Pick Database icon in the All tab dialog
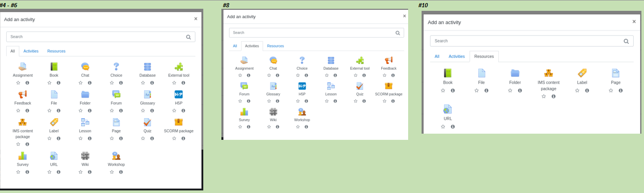 point(147,66)
